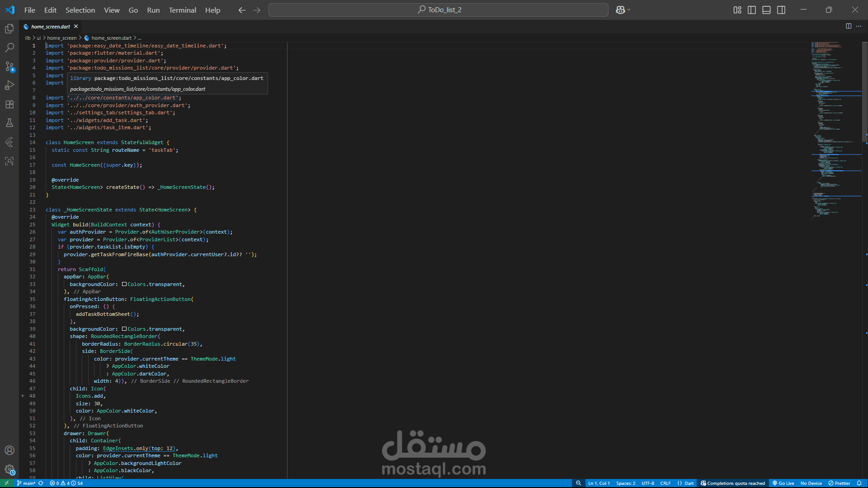Open the Copilot chat dropdown arrow
Image resolution: width=868 pixels, height=488 pixels.
629,10
